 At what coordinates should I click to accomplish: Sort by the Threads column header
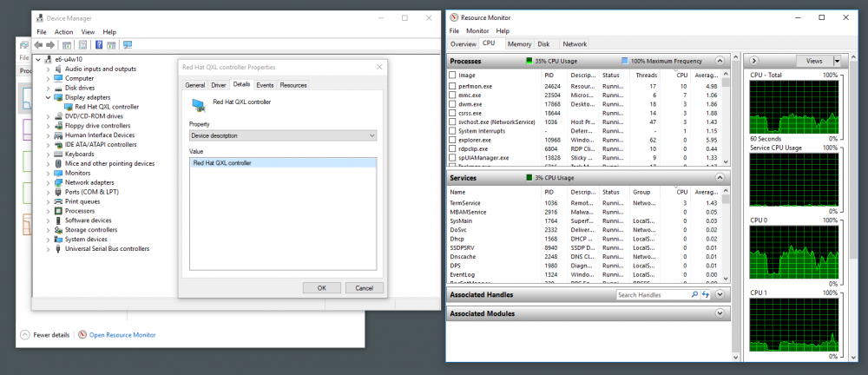click(x=646, y=75)
